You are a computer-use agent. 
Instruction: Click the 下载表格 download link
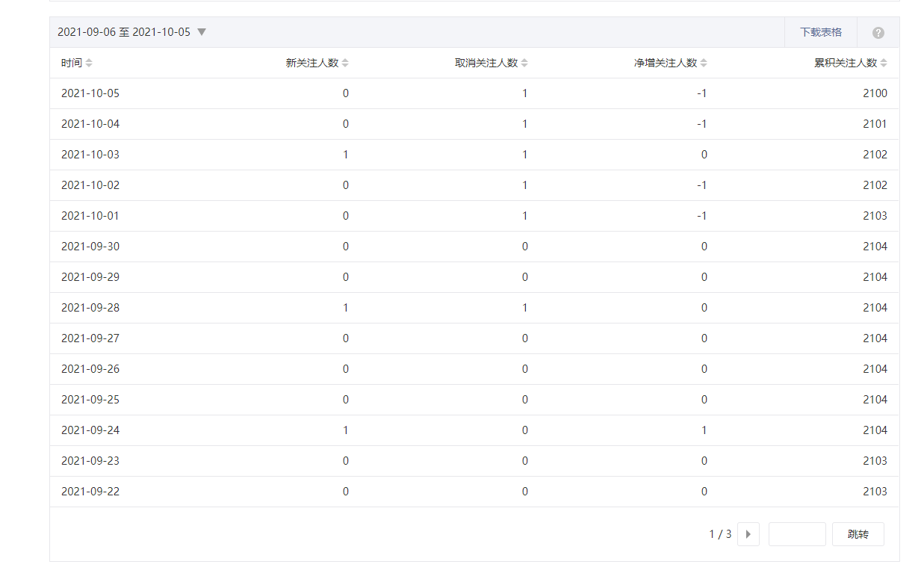coord(820,32)
